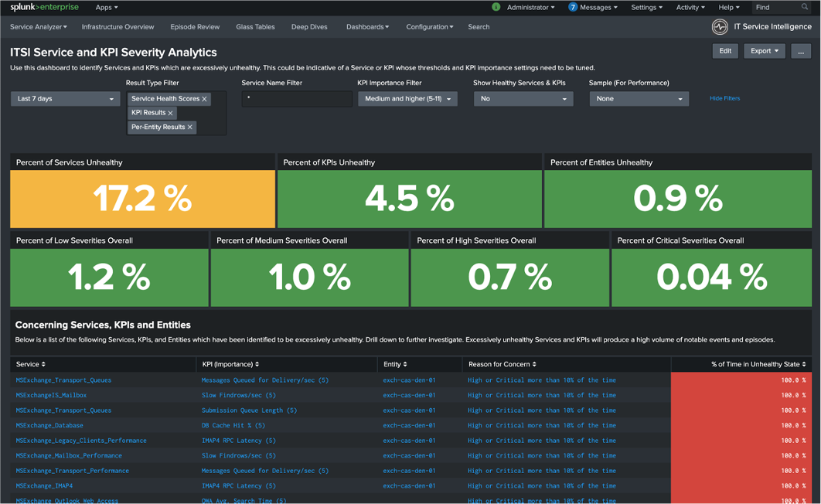Open the KPI Importance Filter dropdown
Viewport: 821px width, 504px height.
pos(407,99)
